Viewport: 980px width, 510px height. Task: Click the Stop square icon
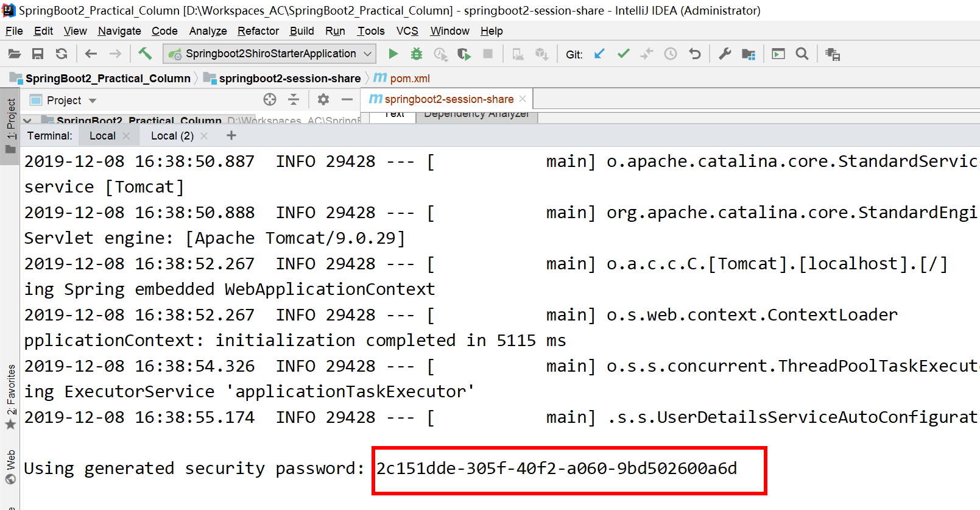tap(488, 54)
